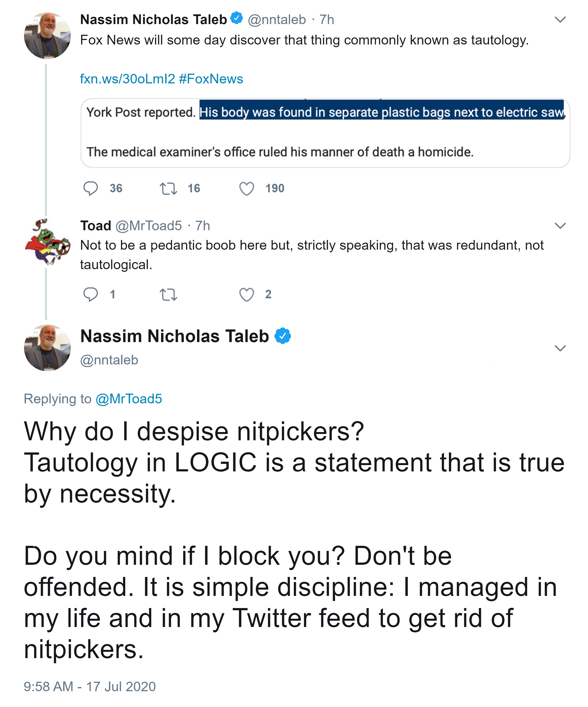
Task: Open Toad's frog avatar picture
Action: tap(47, 241)
